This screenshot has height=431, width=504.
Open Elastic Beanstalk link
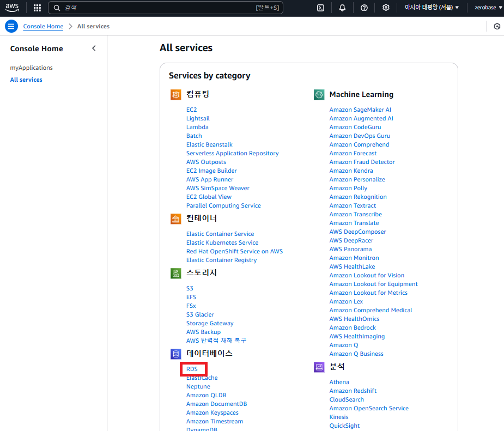(209, 144)
